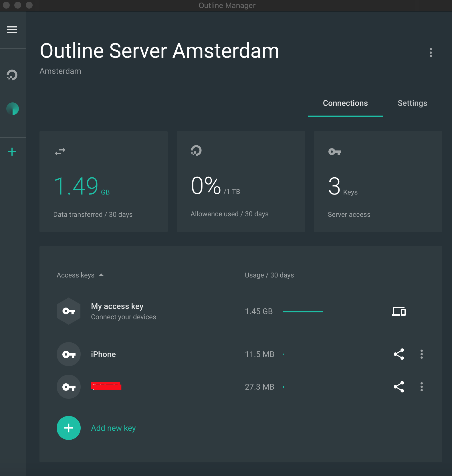Select the green Outline server icon in the sidebar
Screen dimensions: 452x476
tap(13, 109)
